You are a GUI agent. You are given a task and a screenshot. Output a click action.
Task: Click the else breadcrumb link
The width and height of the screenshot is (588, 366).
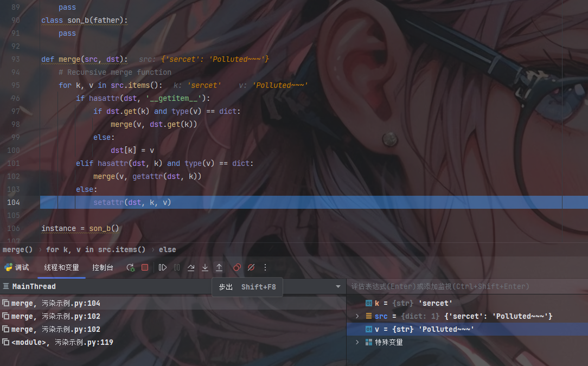click(167, 249)
